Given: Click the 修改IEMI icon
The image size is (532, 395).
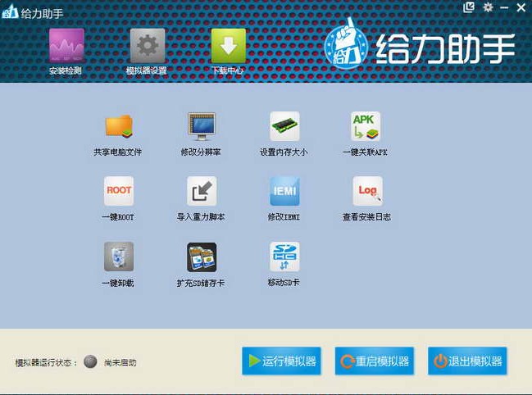Looking at the screenshot, I should pos(284,191).
